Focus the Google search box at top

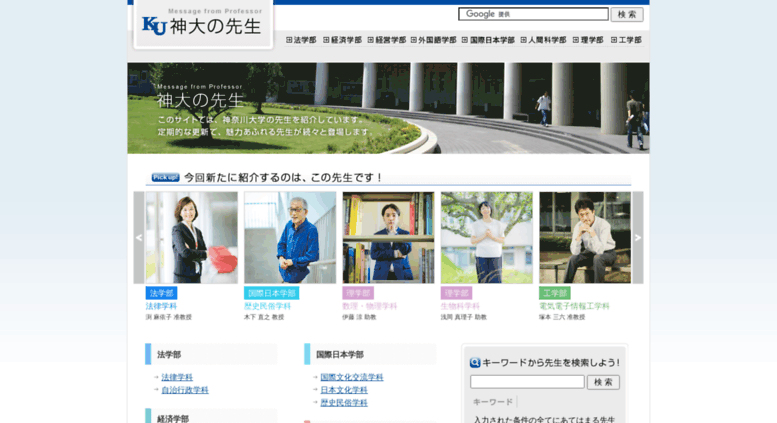533,14
